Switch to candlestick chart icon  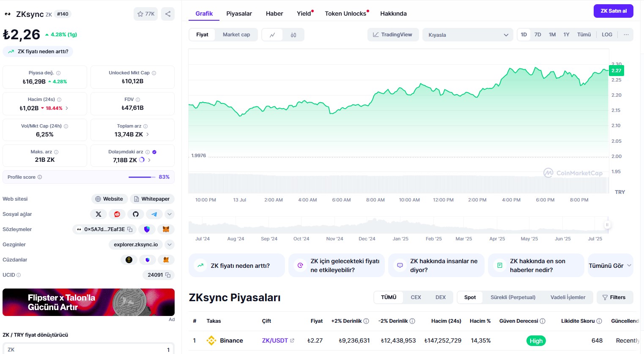point(293,35)
